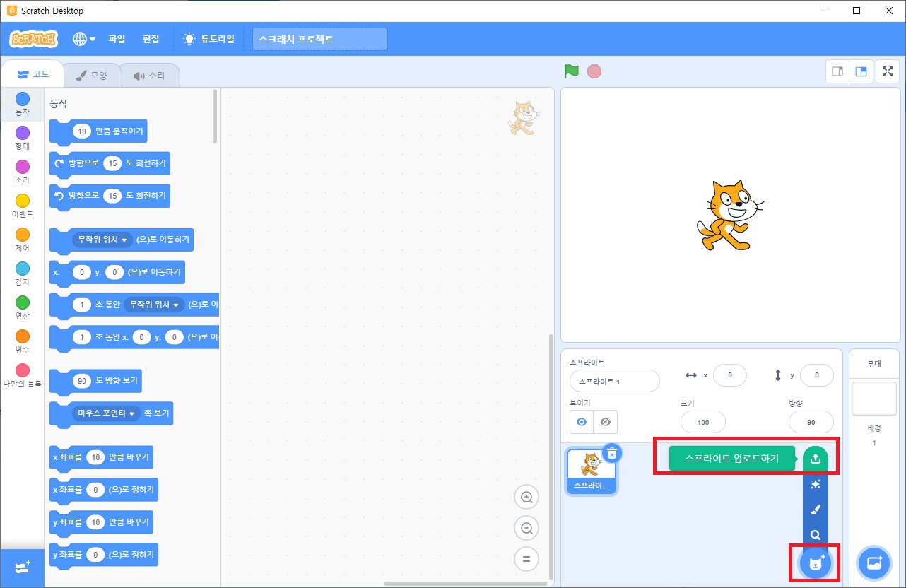This screenshot has height=588, width=906.
Task: Search sprite library with magnifier icon
Action: pos(815,535)
